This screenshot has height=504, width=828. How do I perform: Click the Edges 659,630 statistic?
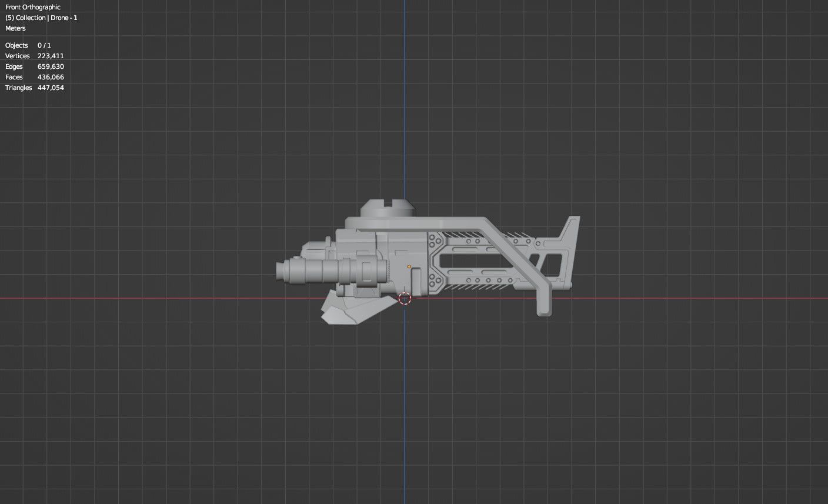[x=35, y=66]
